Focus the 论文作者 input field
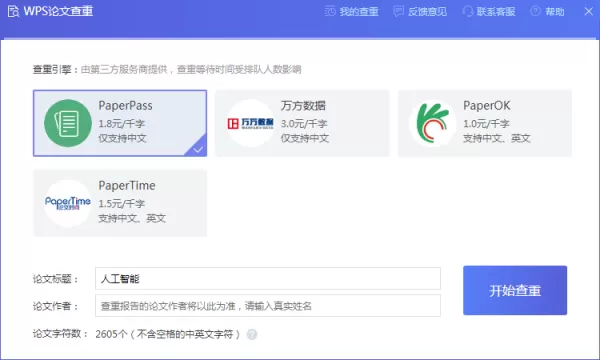The image size is (600, 360). (268, 306)
